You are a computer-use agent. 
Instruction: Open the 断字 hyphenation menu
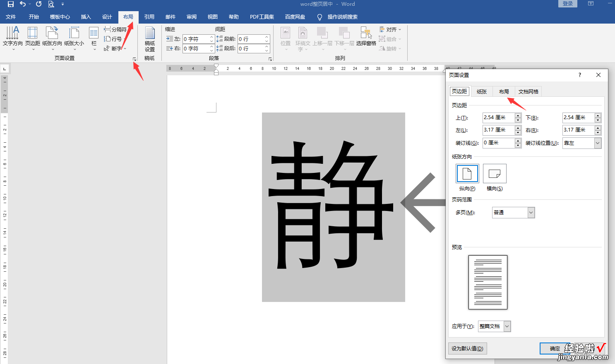coord(115,48)
